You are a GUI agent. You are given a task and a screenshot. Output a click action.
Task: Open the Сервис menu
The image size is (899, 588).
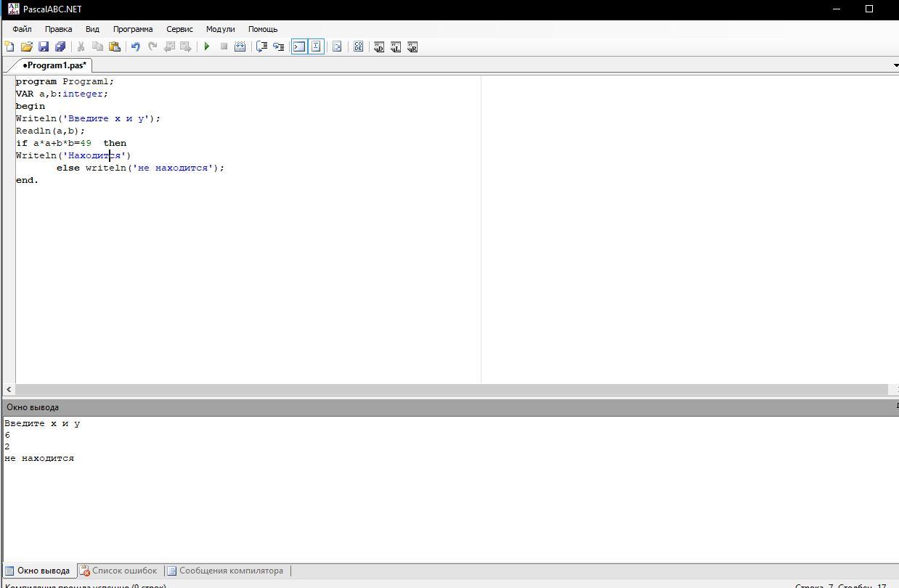point(179,29)
